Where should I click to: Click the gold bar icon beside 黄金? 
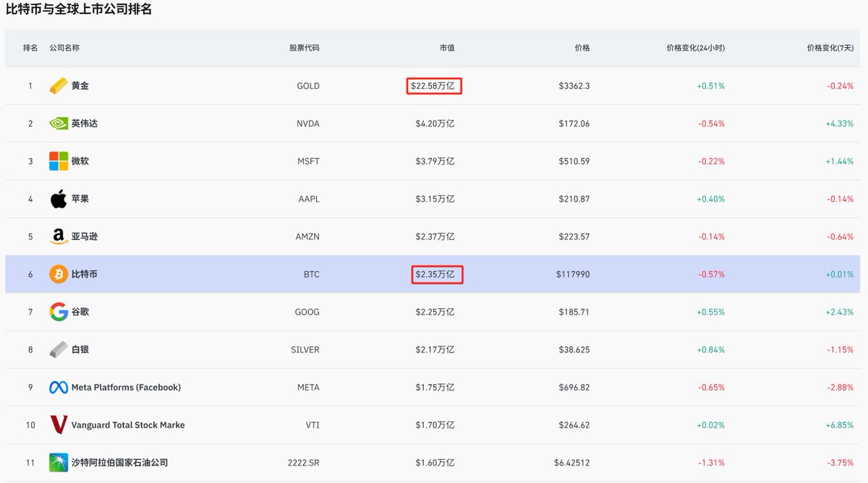[x=59, y=85]
